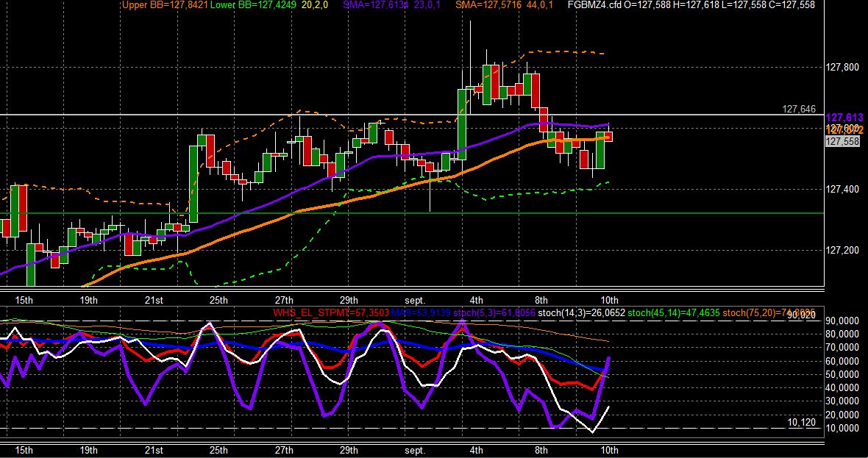Click the 20,0000 oscillator scale value
This screenshot has width=868, height=458.
coord(842,415)
